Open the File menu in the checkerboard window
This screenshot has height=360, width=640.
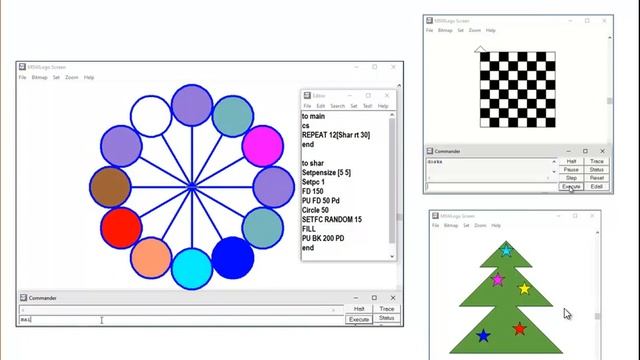coord(429,30)
